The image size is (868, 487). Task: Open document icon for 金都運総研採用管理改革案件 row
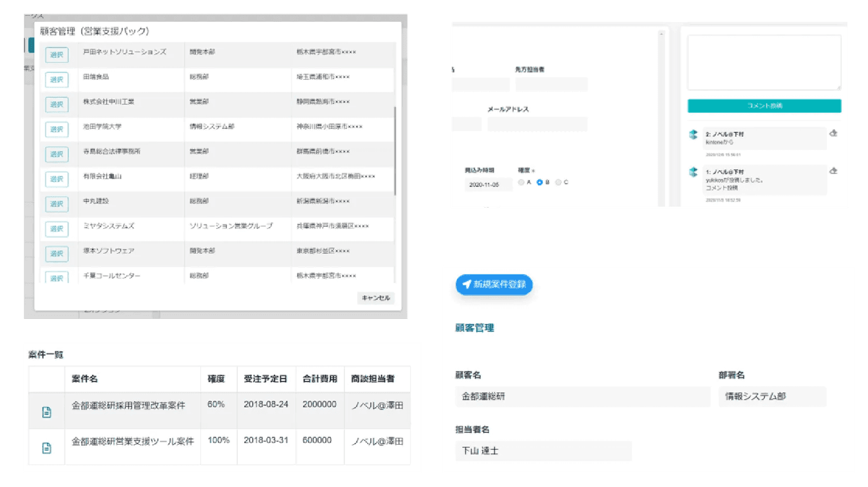(x=47, y=412)
